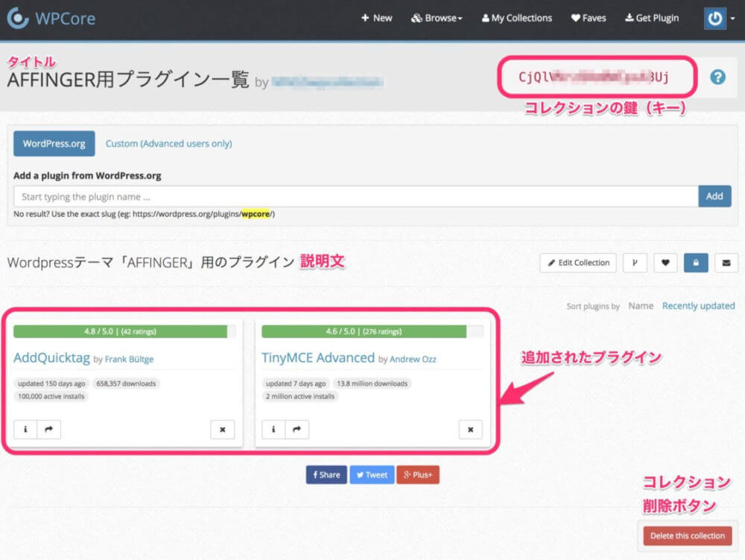The width and height of the screenshot is (745, 560).
Task: Click the Wordpressテーマ「AFFINGER」 description text
Action: click(x=150, y=262)
